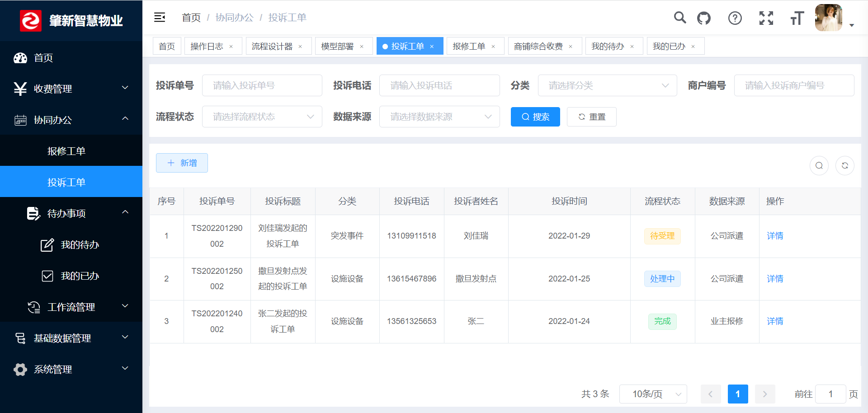868x413 pixels.
Task: Close the 投诉工单 tab
Action: 432,47
